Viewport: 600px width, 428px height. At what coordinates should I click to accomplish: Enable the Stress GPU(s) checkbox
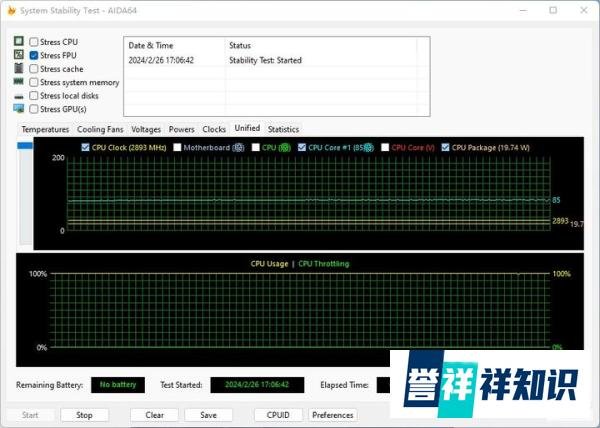pyautogui.click(x=34, y=109)
